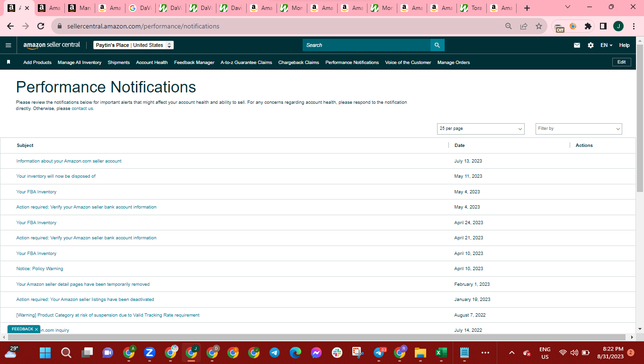644x364 pixels.
Task: Click the Edit button for the nav bar
Action: 621,62
